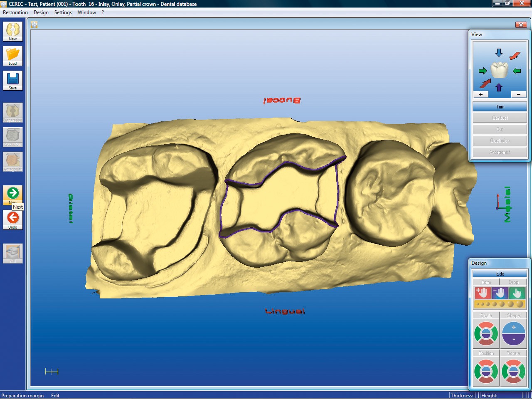532x399 pixels.
Task: Activate the Trim tool
Action: (x=500, y=107)
